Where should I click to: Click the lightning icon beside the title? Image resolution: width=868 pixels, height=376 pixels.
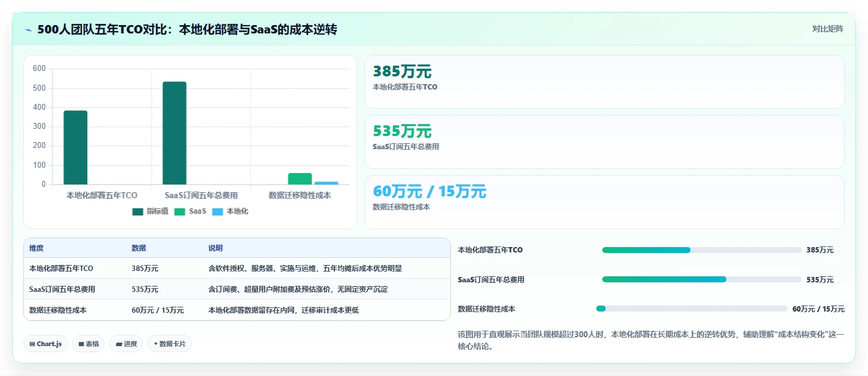click(x=28, y=30)
